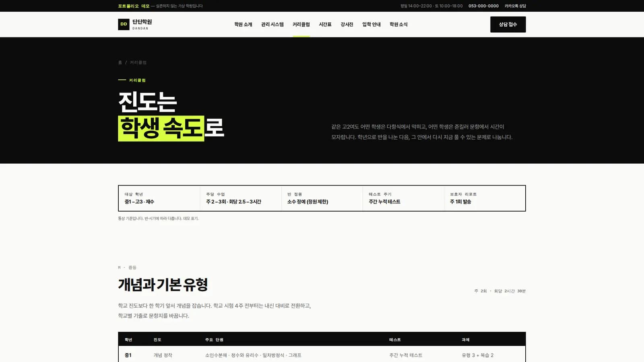Viewport: 644px width, 362px height.
Task: Click the 중1 row label
Action: [x=128, y=355]
